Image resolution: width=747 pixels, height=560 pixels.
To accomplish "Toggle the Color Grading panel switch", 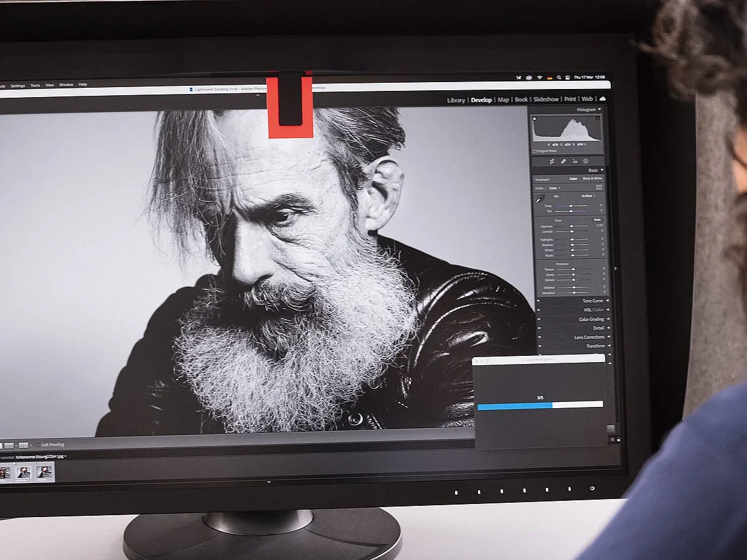I will tap(539, 319).
